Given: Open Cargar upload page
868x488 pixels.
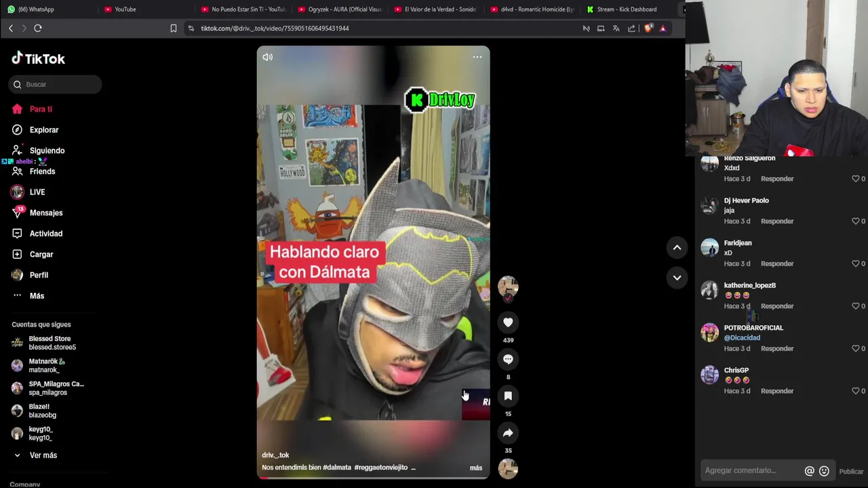Looking at the screenshot, I should pyautogui.click(x=33, y=254).
